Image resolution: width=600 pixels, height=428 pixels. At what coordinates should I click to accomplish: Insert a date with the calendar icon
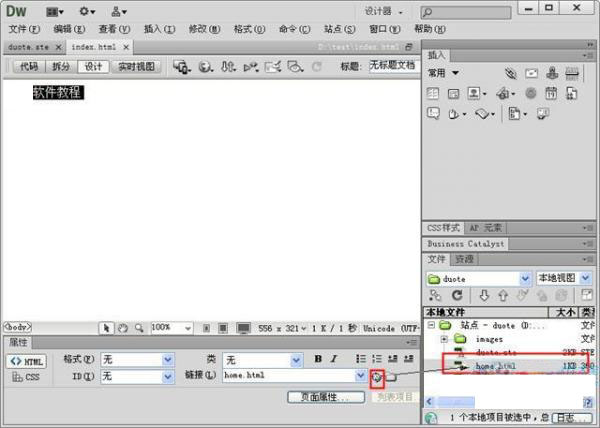(x=551, y=93)
